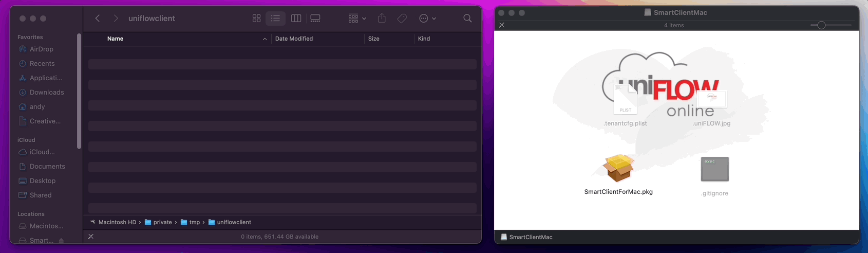
Task: Select SmartClientForMac.pkg installer icon
Action: point(618,168)
